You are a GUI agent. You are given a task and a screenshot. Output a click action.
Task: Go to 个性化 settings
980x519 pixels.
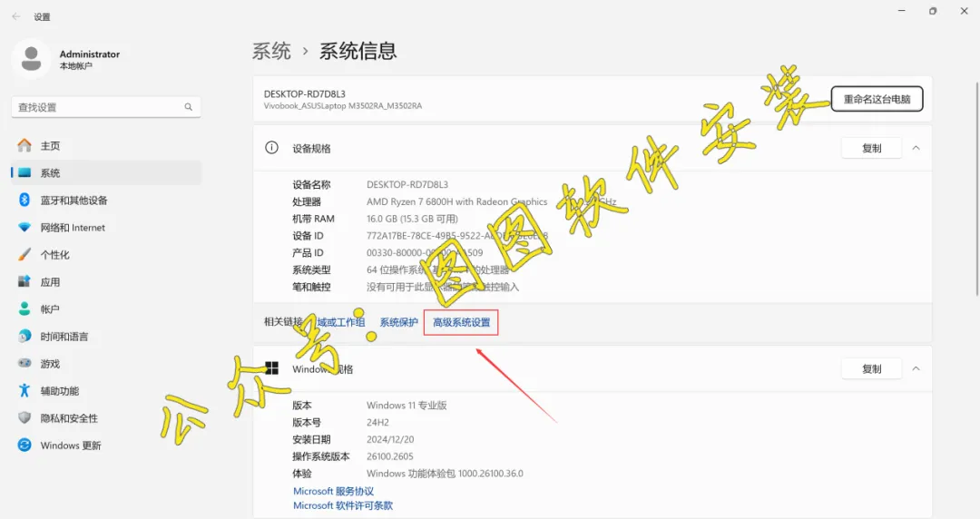(106, 254)
